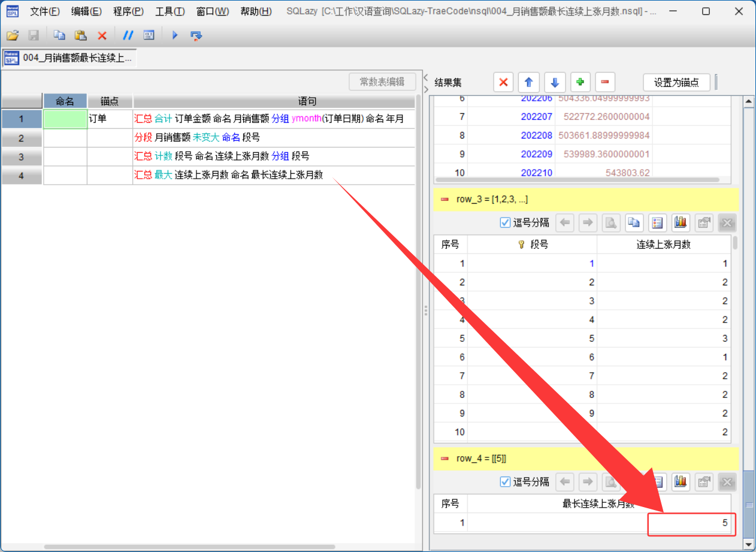Open the 文件(F) menu

(45, 11)
